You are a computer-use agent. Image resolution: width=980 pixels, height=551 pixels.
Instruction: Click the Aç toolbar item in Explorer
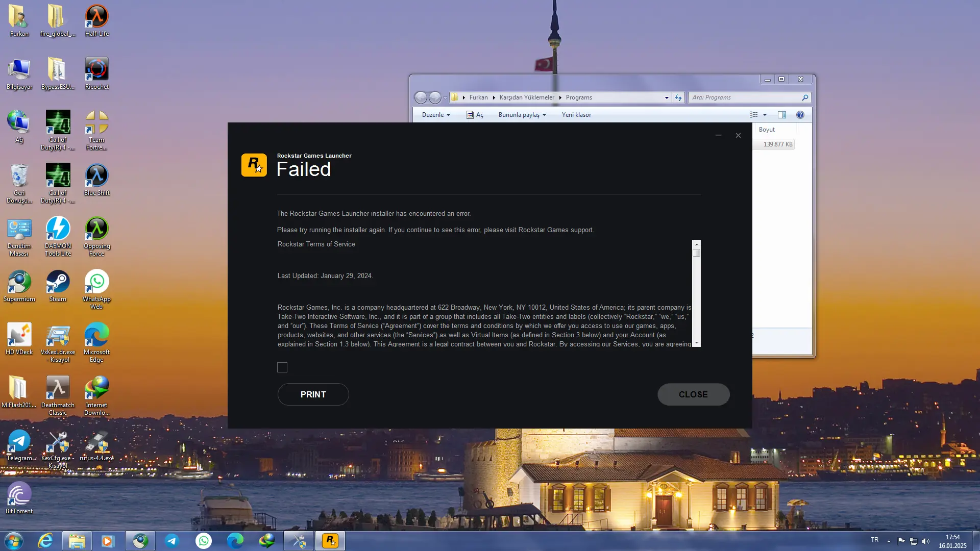pos(475,115)
